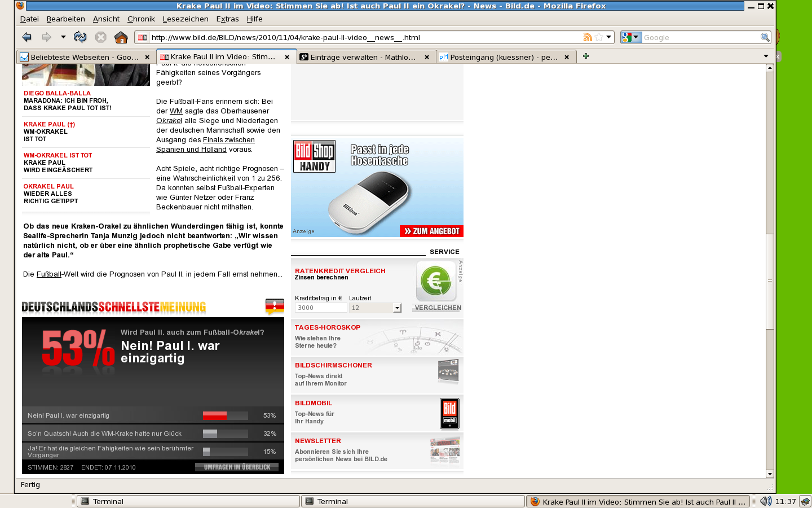812x508 pixels.
Task: Click the Kreditbetrag input field
Action: (320, 308)
